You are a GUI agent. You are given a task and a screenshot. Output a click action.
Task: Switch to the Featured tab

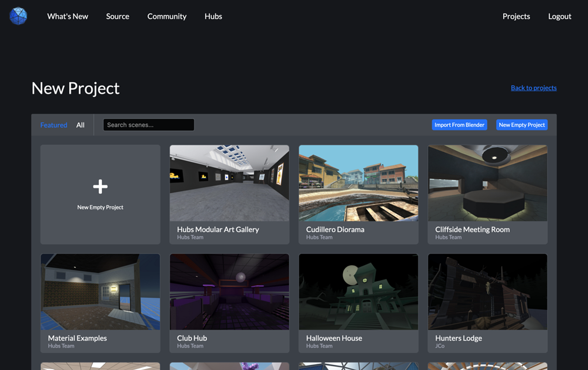tap(53, 125)
